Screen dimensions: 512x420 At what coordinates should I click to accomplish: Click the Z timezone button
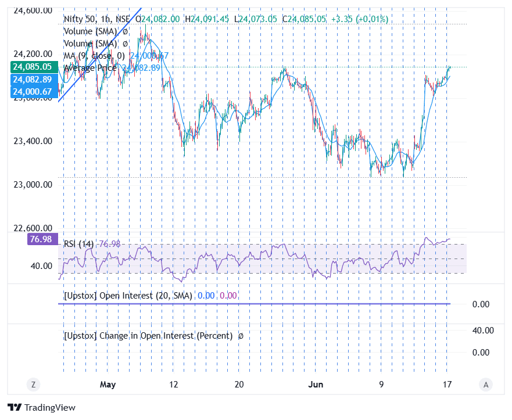pos(33,385)
